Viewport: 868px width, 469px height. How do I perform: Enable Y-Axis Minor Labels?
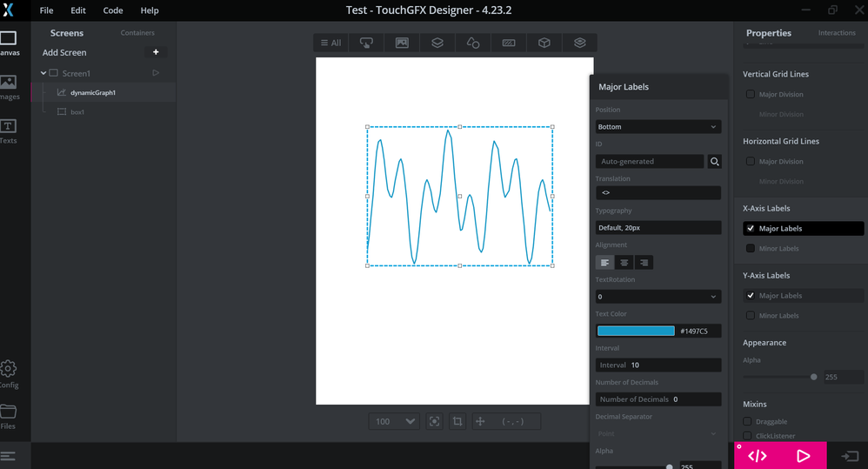click(750, 315)
